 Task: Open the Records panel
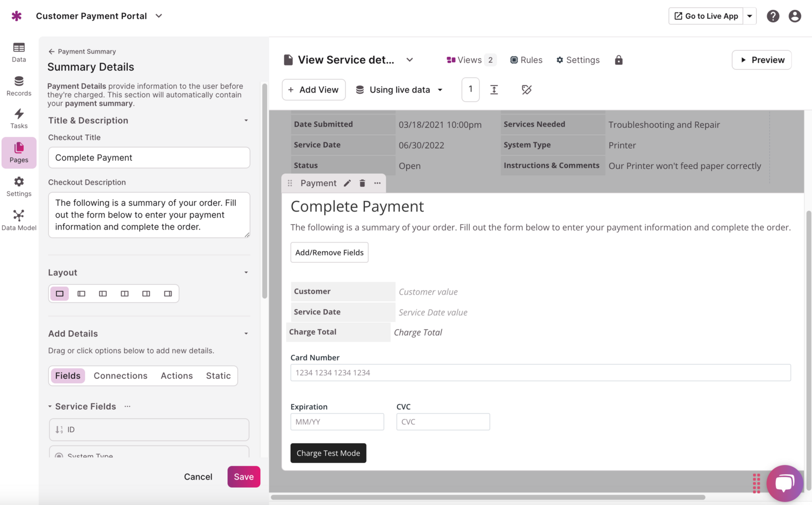click(x=19, y=87)
